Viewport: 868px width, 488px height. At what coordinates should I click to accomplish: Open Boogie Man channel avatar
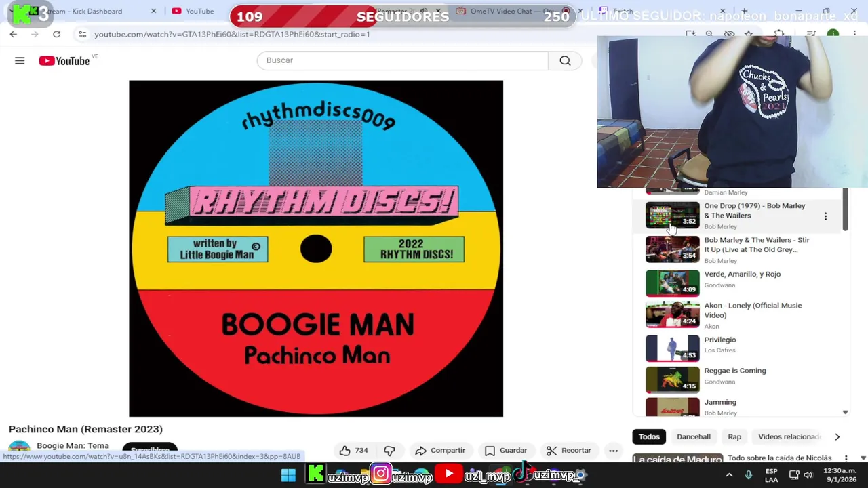19,447
